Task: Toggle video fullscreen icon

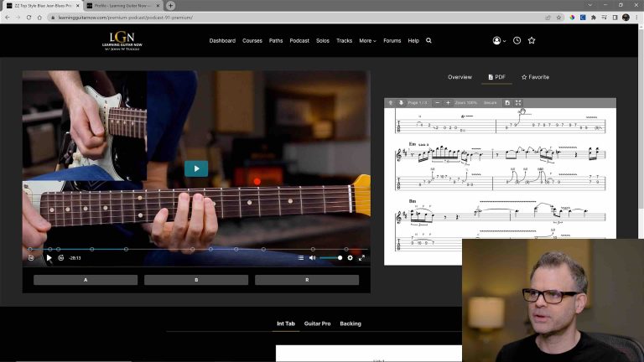Action: point(361,258)
